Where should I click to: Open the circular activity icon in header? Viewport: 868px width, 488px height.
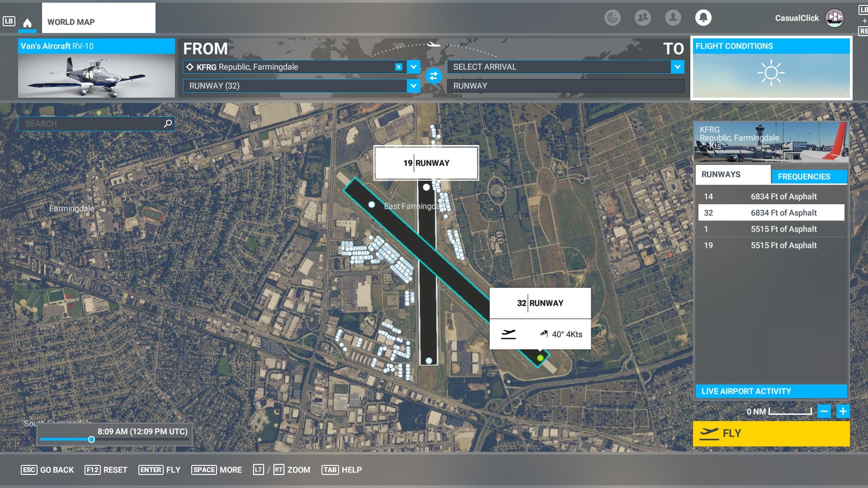(612, 18)
